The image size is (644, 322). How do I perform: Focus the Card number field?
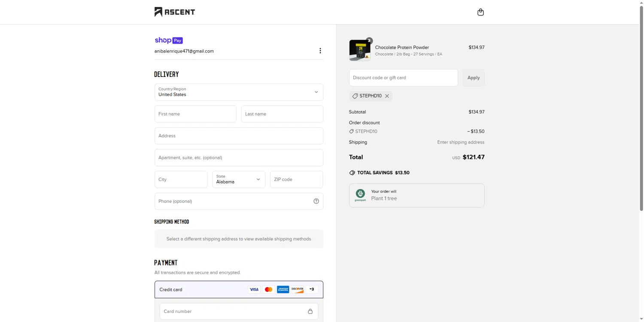pyautogui.click(x=239, y=311)
